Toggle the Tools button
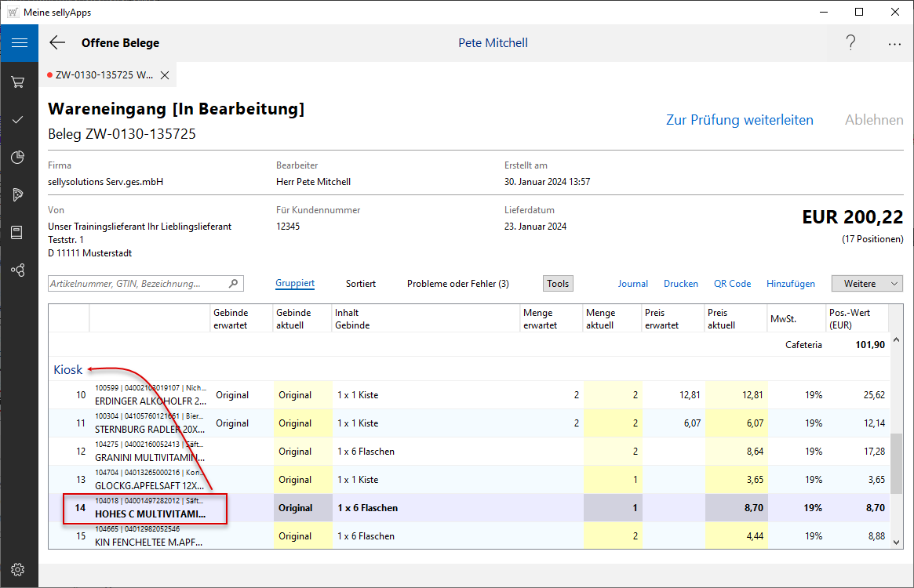The height and width of the screenshot is (588, 914). pyautogui.click(x=558, y=284)
